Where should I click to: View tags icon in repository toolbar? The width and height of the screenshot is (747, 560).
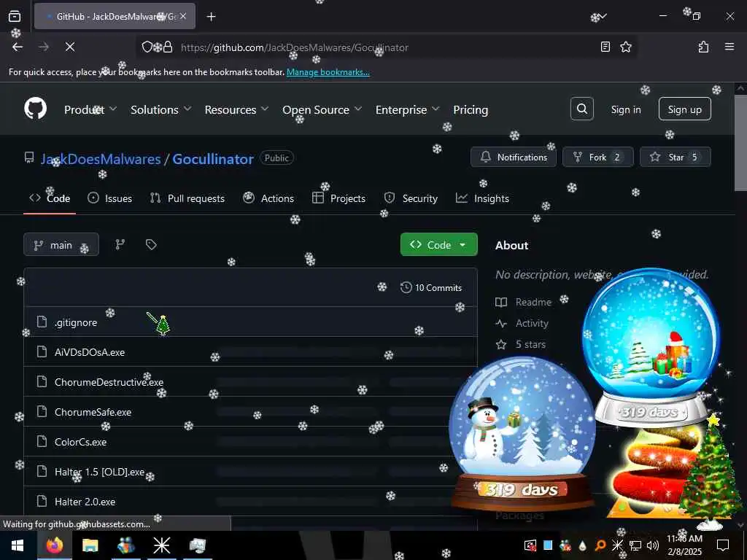[151, 244]
